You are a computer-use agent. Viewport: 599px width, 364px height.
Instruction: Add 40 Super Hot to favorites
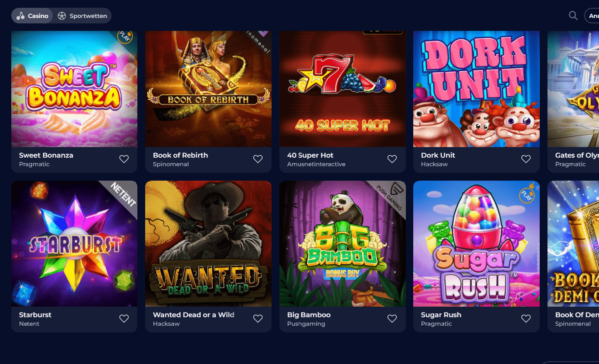coord(392,159)
